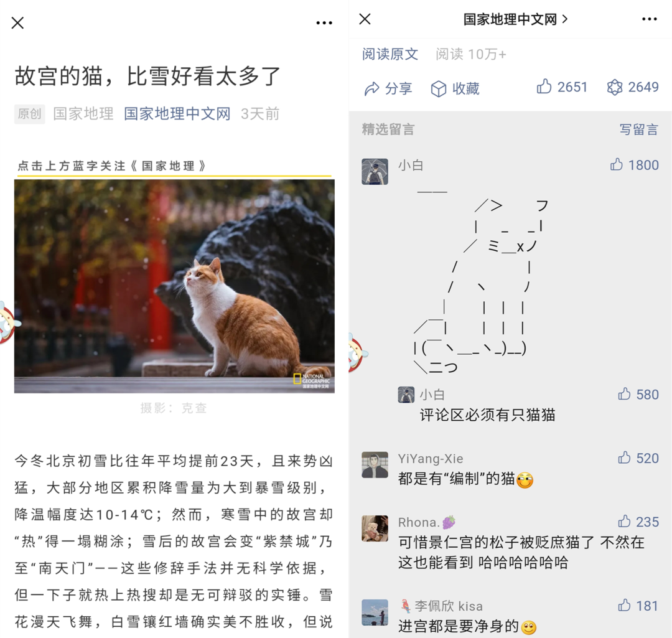The width and height of the screenshot is (672, 638).
Task: Tap the share arrow icon
Action: tap(371, 88)
